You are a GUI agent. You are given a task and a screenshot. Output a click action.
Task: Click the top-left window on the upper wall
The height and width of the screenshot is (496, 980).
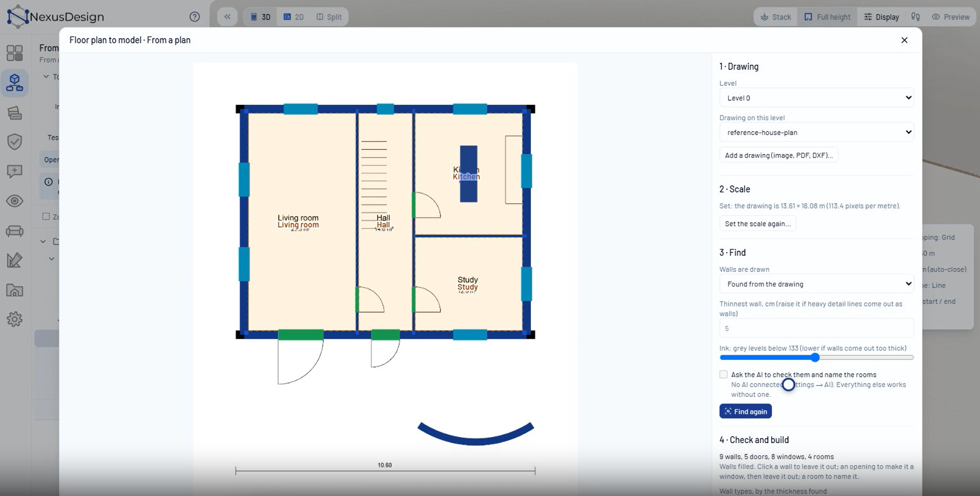pyautogui.click(x=301, y=109)
